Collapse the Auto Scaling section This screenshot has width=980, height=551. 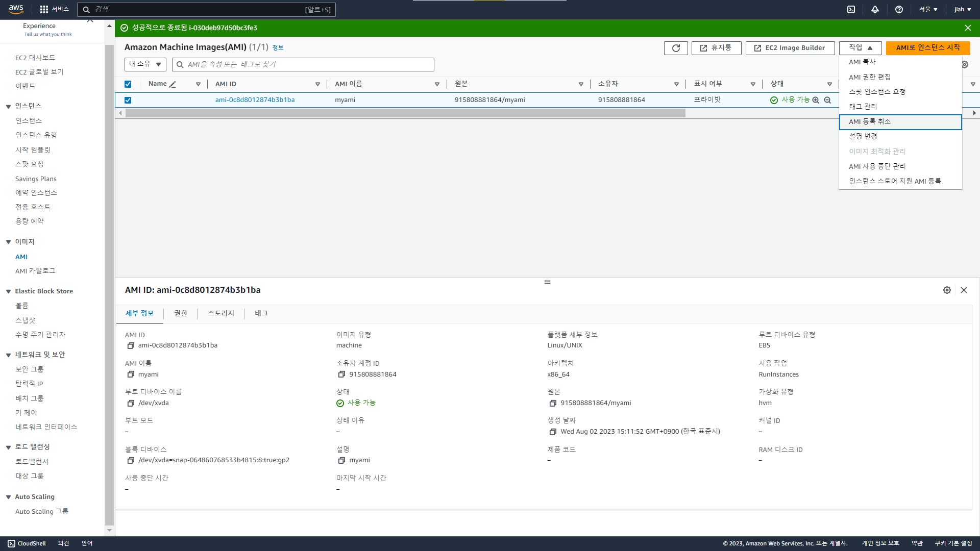(8, 497)
